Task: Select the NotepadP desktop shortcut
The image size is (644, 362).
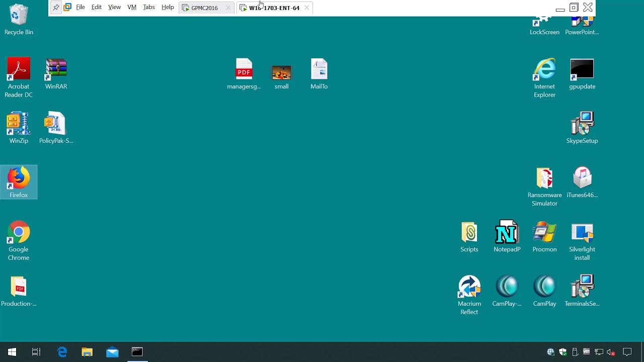Action: point(507,237)
